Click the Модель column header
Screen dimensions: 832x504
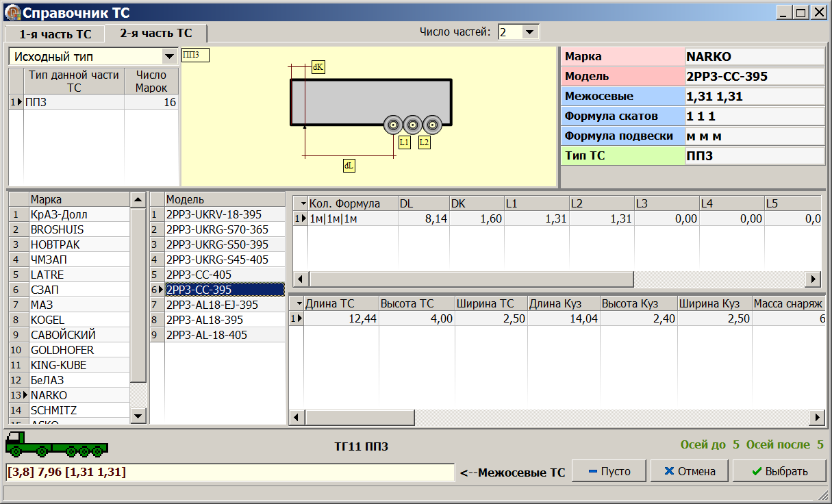(x=225, y=199)
